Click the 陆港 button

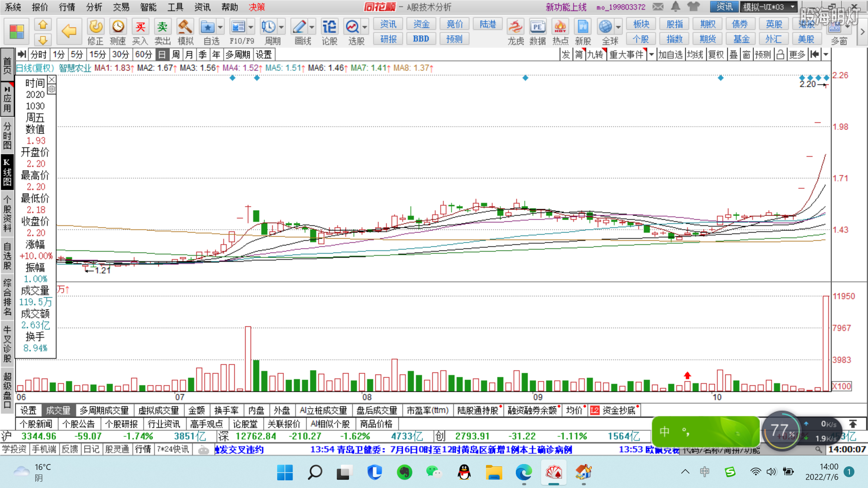tap(488, 24)
